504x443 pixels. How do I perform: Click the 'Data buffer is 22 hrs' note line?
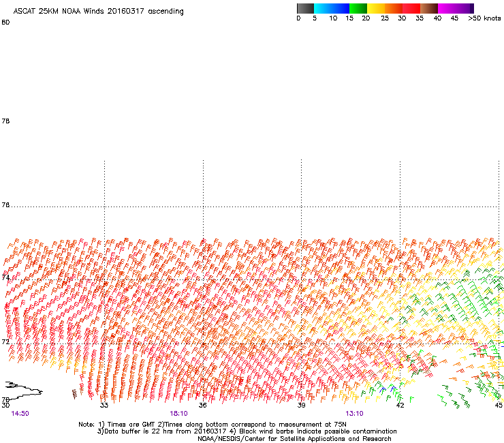pyautogui.click(x=247, y=431)
